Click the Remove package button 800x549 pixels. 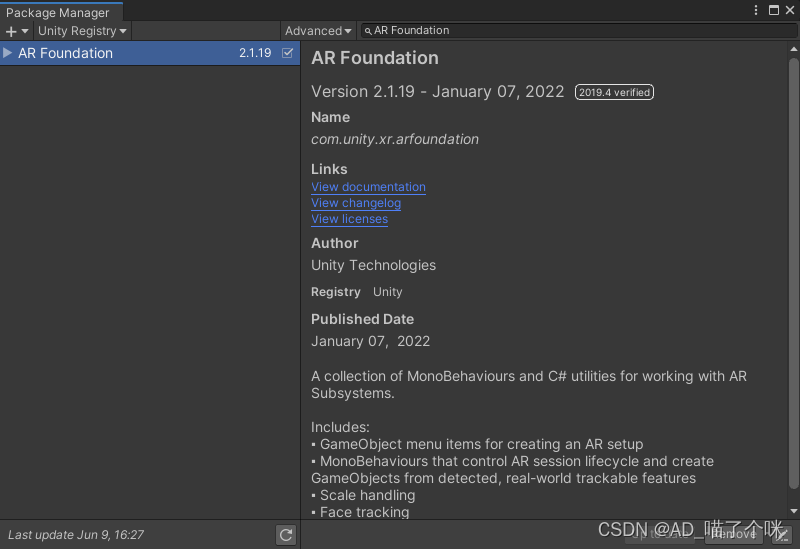pyautogui.click(x=734, y=534)
